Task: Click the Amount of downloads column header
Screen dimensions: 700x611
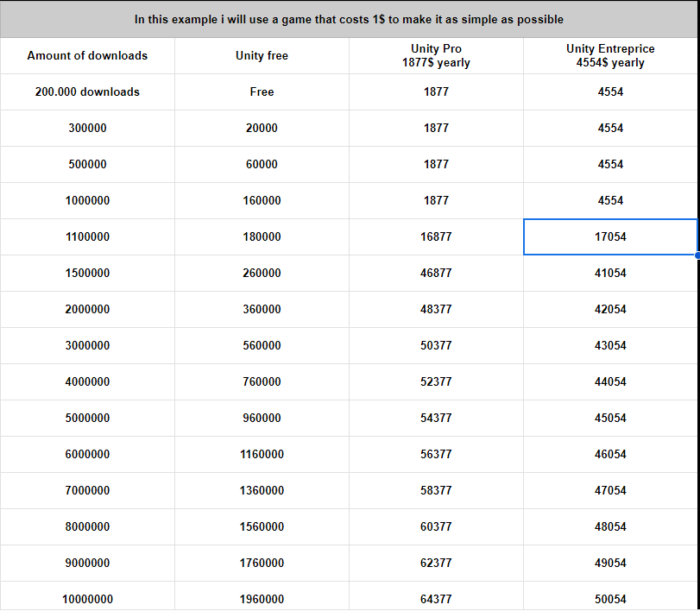Action: [x=87, y=55]
